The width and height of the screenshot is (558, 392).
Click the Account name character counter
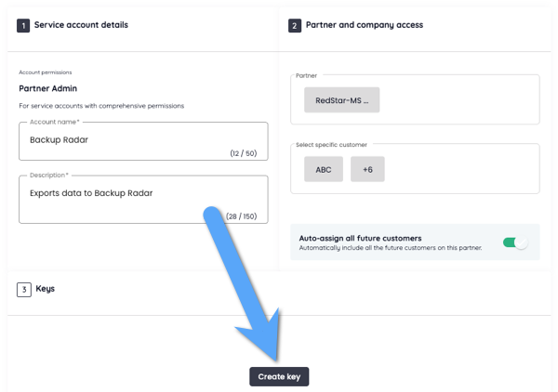pos(243,153)
